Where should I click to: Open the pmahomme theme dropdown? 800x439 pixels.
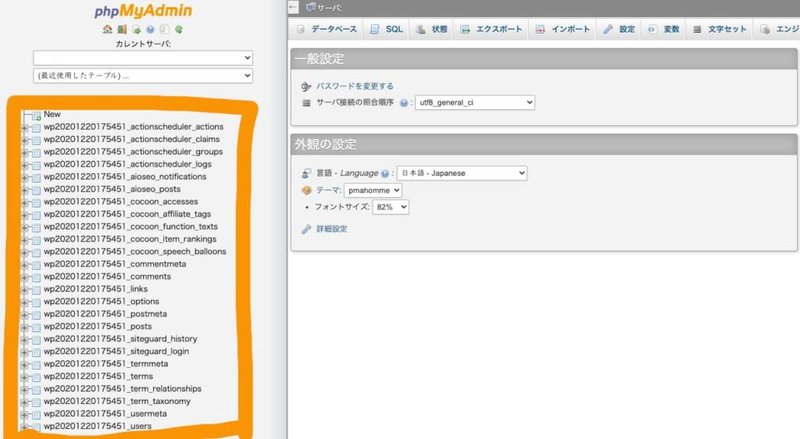[373, 190]
